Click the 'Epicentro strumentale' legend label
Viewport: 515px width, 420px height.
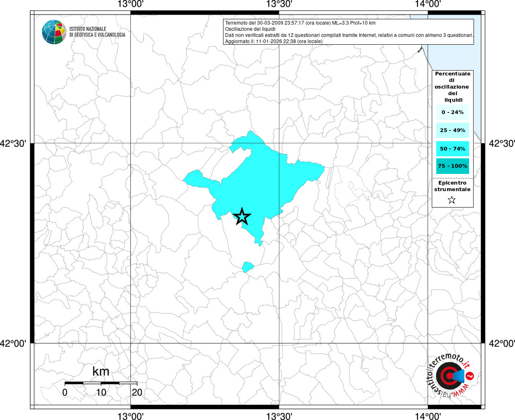tap(452, 186)
